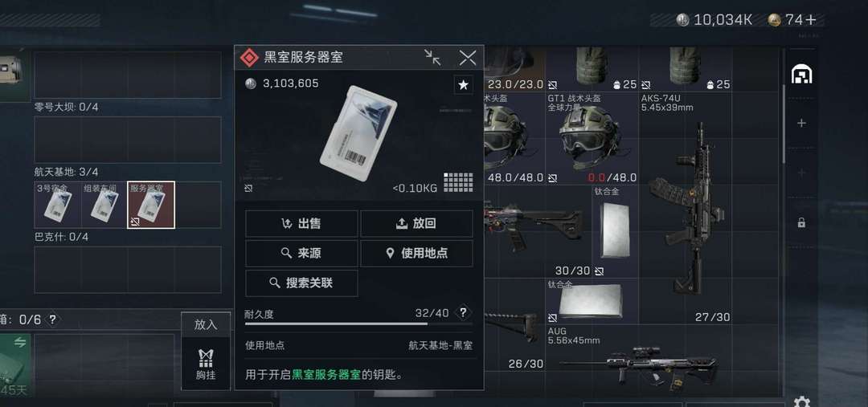Close the 黑室服务器室 detail popup
This screenshot has height=407, width=868.
[x=468, y=58]
